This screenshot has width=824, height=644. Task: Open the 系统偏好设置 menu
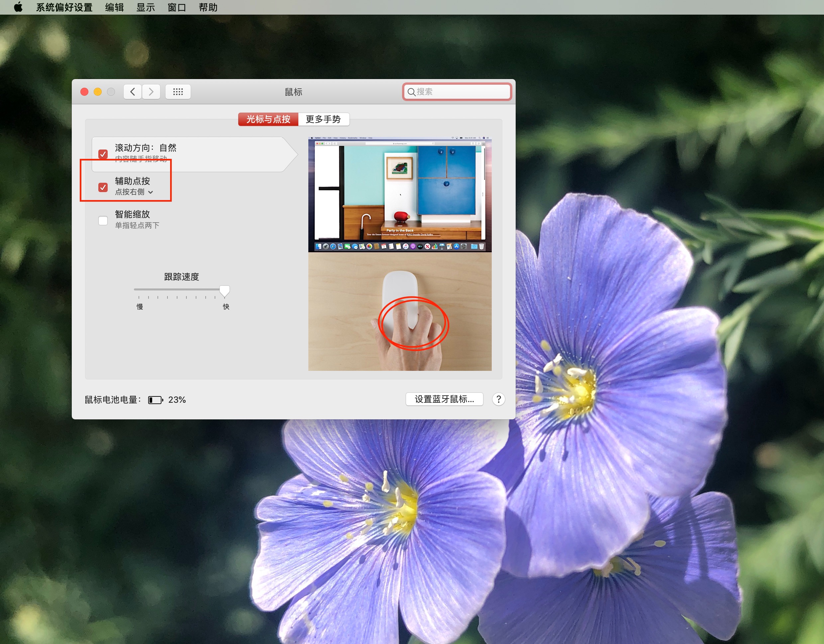pos(64,7)
